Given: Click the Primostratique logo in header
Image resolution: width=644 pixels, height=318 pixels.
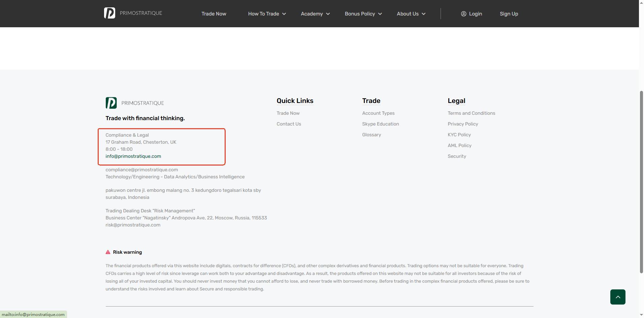Looking at the screenshot, I should coord(133,13).
